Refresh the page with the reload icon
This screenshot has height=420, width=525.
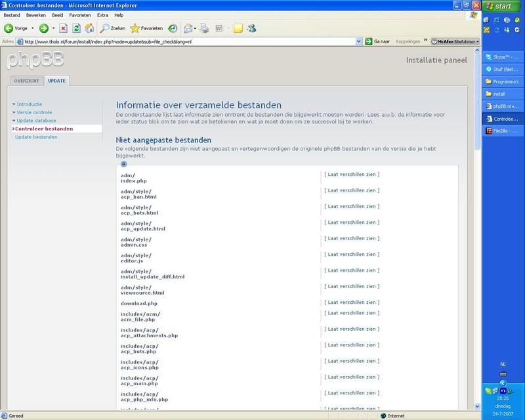pyautogui.click(x=76, y=28)
